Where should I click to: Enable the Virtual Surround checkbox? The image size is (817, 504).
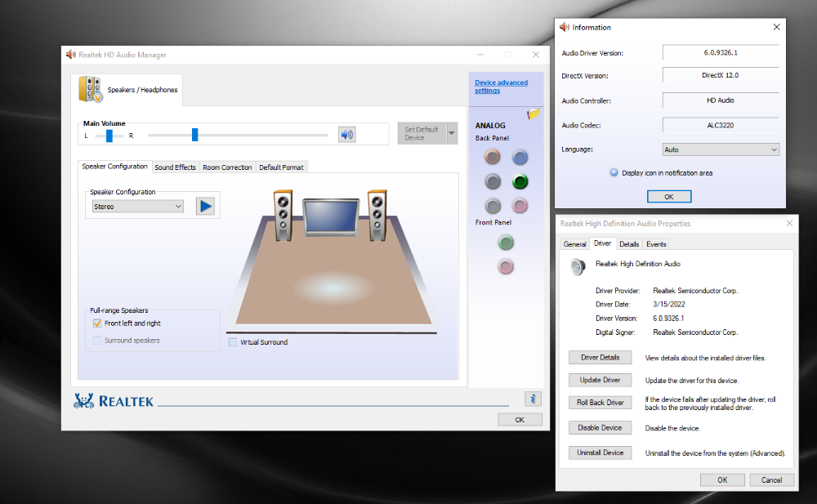coord(233,342)
